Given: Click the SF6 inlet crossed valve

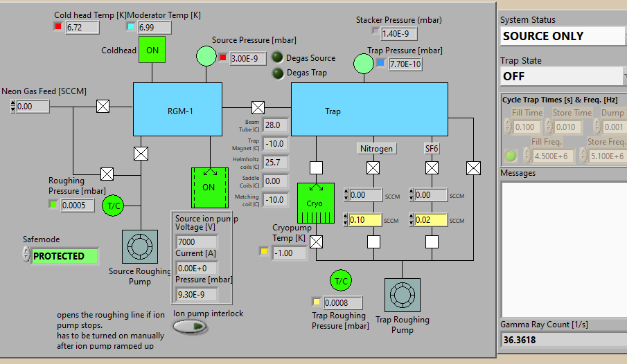Looking at the screenshot, I should click(x=432, y=168).
